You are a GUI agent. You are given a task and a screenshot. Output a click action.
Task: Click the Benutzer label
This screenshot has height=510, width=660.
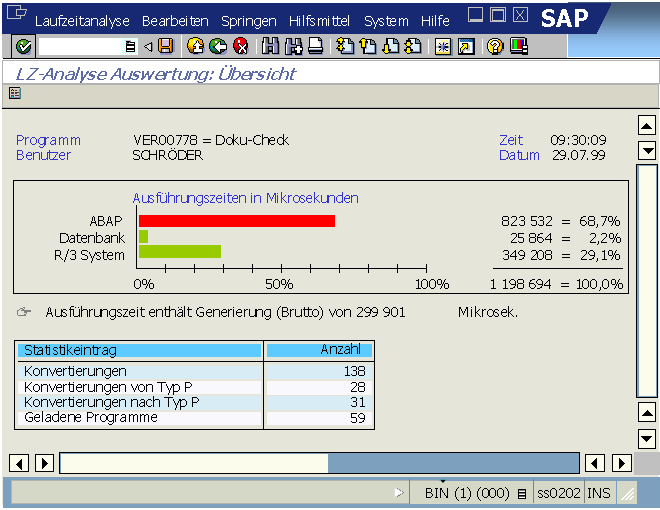(x=43, y=155)
